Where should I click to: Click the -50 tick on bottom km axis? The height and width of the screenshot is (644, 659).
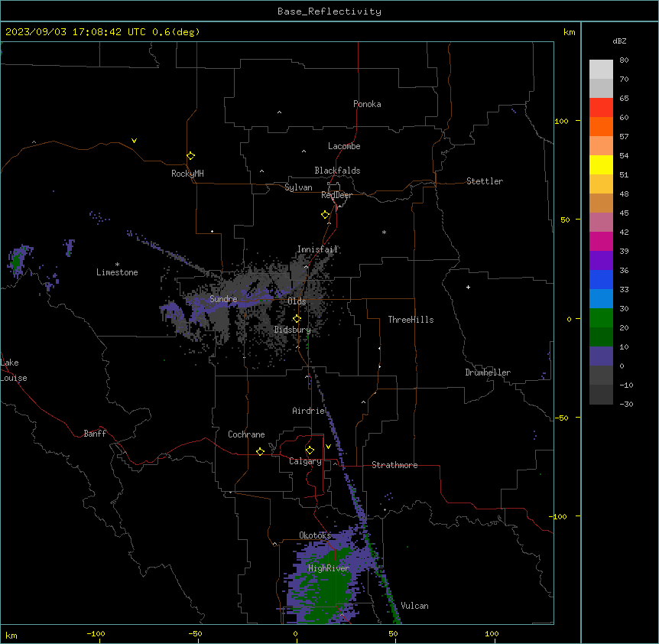(x=195, y=633)
